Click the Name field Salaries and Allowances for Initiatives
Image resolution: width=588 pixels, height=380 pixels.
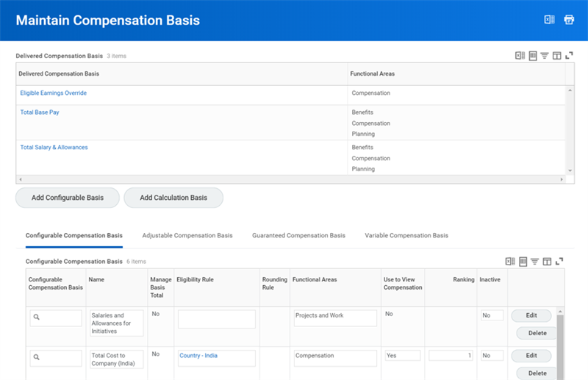[x=117, y=323]
